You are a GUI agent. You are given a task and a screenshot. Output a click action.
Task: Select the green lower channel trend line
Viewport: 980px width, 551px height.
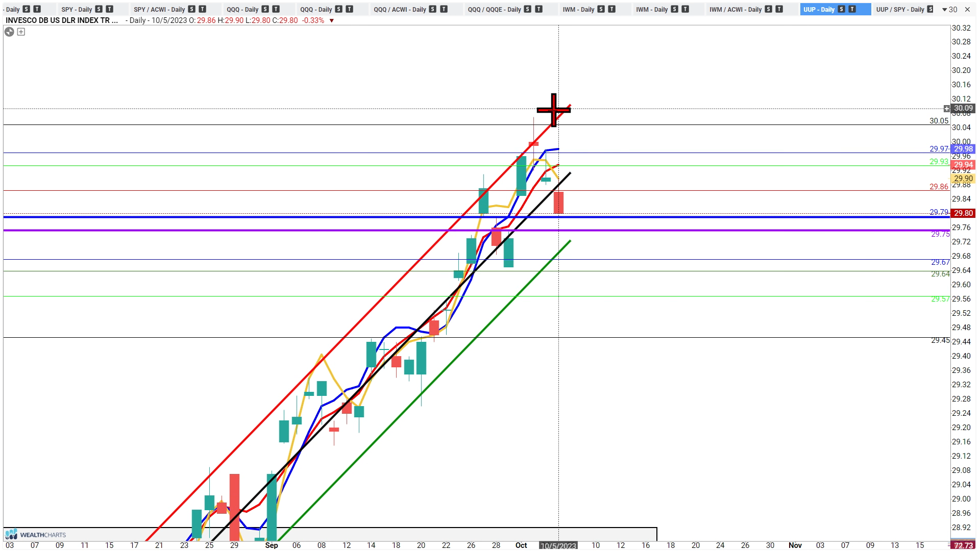(x=425, y=390)
